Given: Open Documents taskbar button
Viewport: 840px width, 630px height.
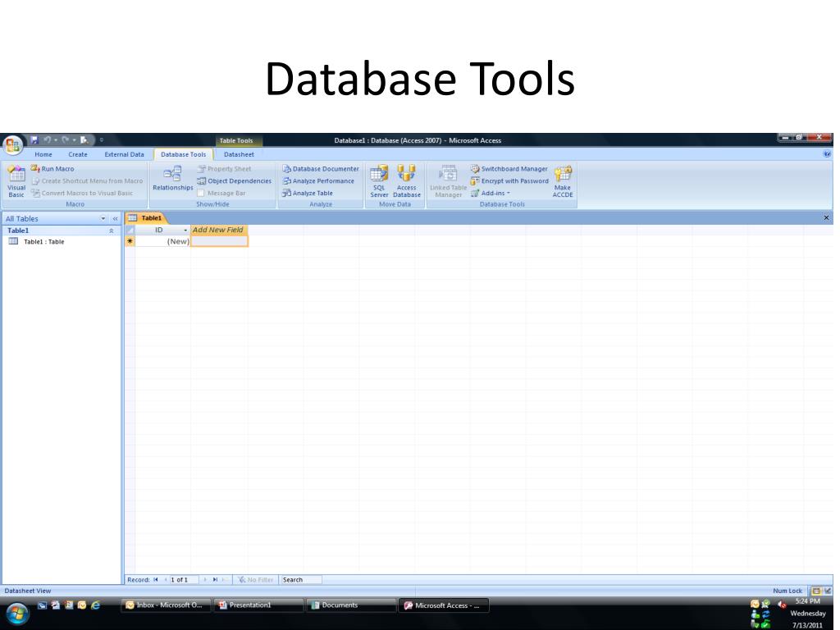Looking at the screenshot, I should 351,605.
